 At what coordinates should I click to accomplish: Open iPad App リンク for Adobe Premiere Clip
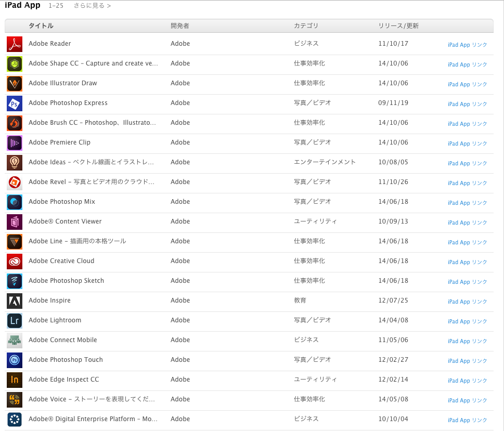coord(468,143)
